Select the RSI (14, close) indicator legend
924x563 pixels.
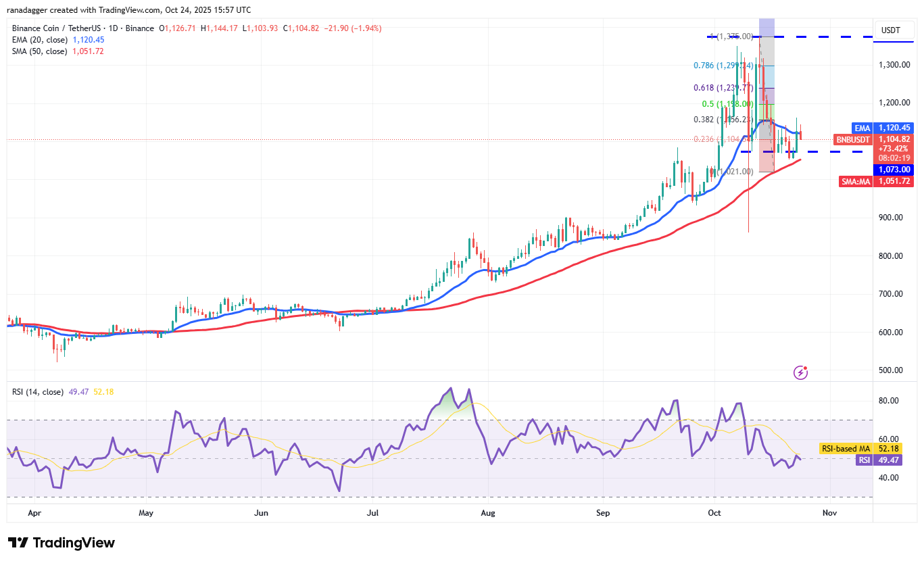(37, 391)
